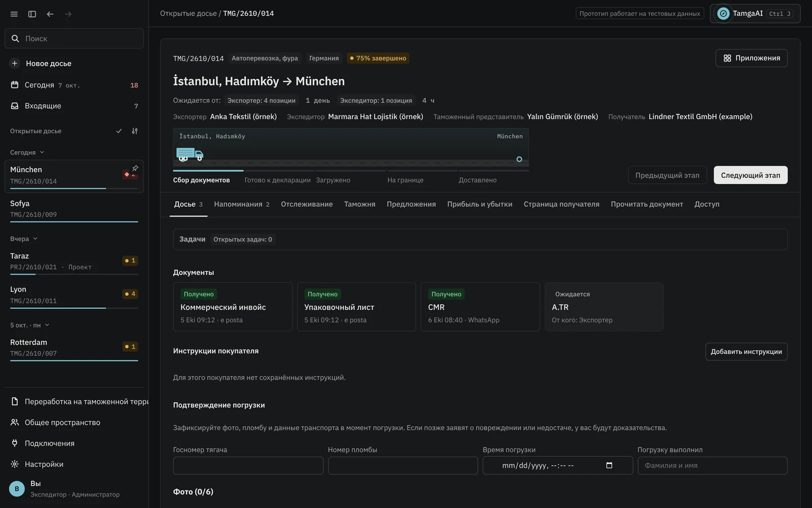
Task: Open the hamburger menu icon
Action: (14, 14)
